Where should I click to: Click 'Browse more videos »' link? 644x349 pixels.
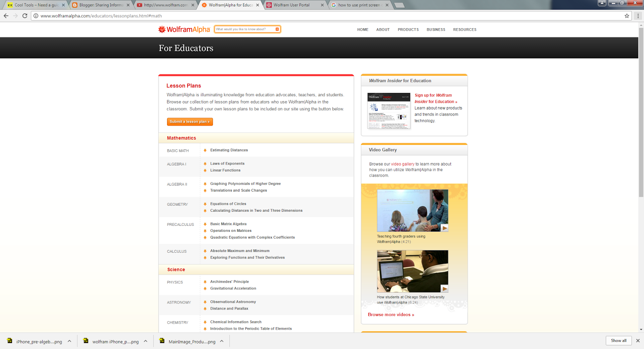click(391, 315)
